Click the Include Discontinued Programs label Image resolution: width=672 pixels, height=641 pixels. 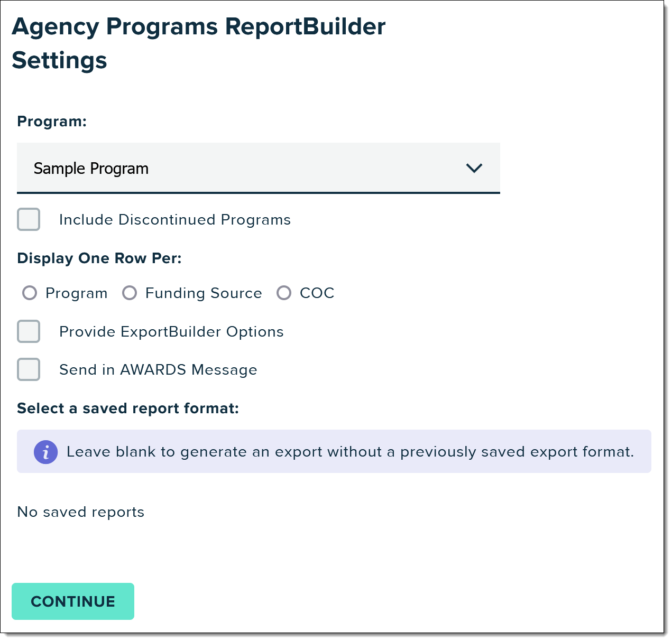coord(175,220)
